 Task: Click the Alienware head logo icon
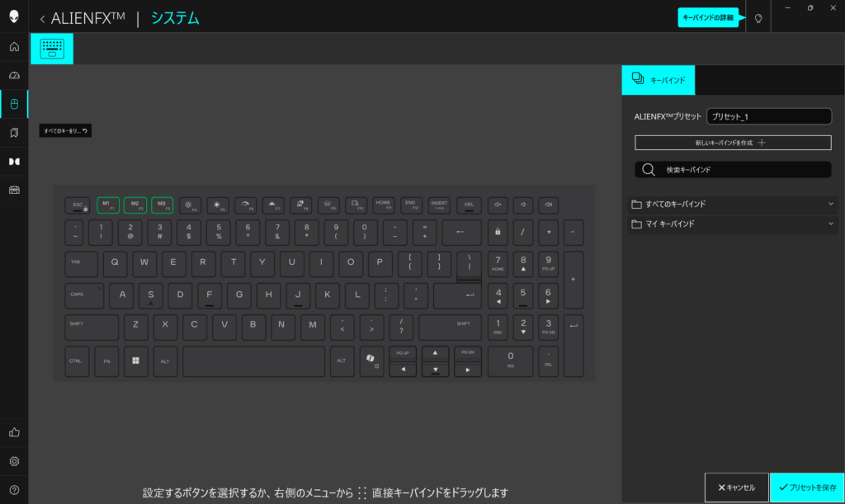pos(14,17)
